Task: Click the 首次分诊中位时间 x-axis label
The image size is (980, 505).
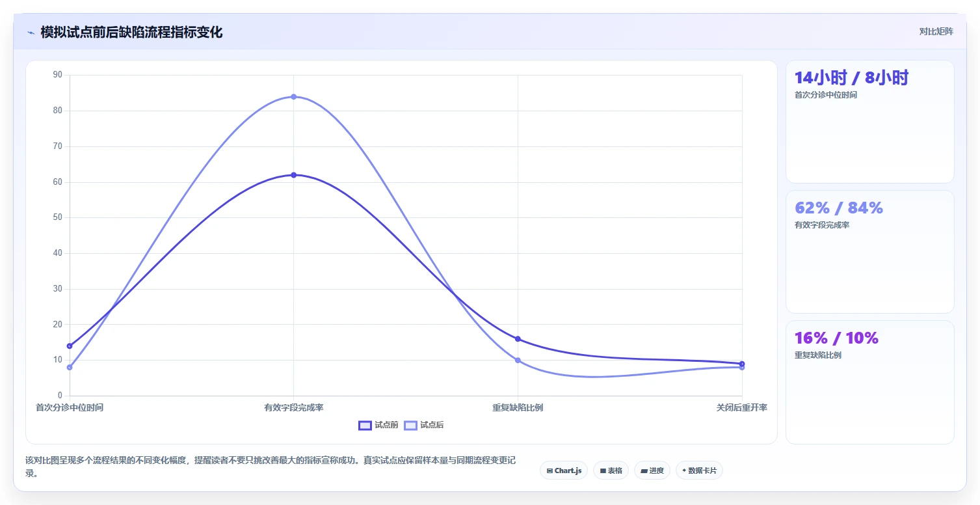Action: (x=70, y=407)
